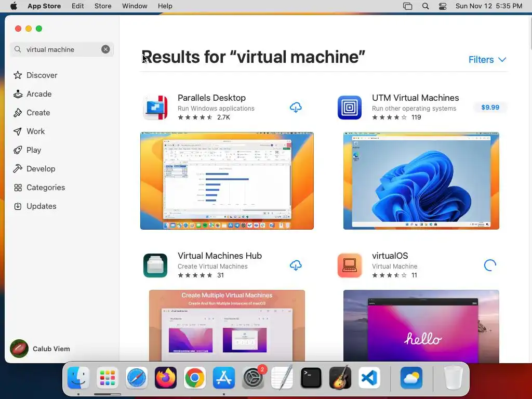This screenshot has height=399, width=532.
Task: Launch Firefox from the Dock
Action: tap(166, 378)
